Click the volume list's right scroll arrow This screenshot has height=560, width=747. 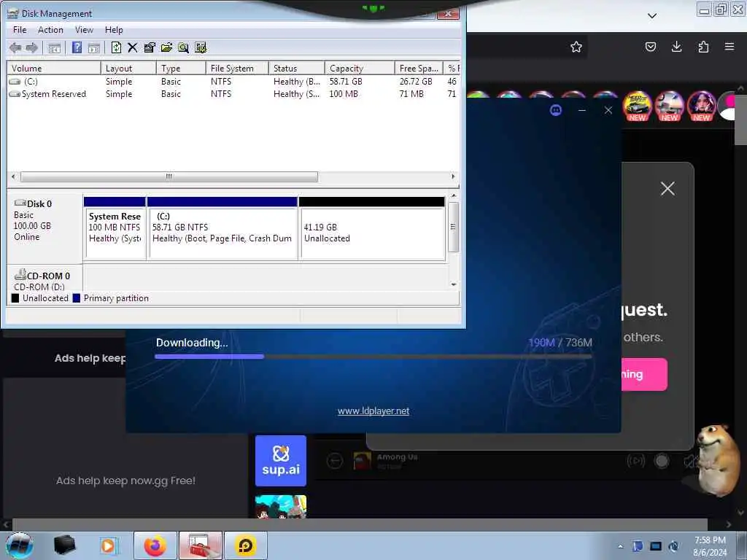coord(452,176)
